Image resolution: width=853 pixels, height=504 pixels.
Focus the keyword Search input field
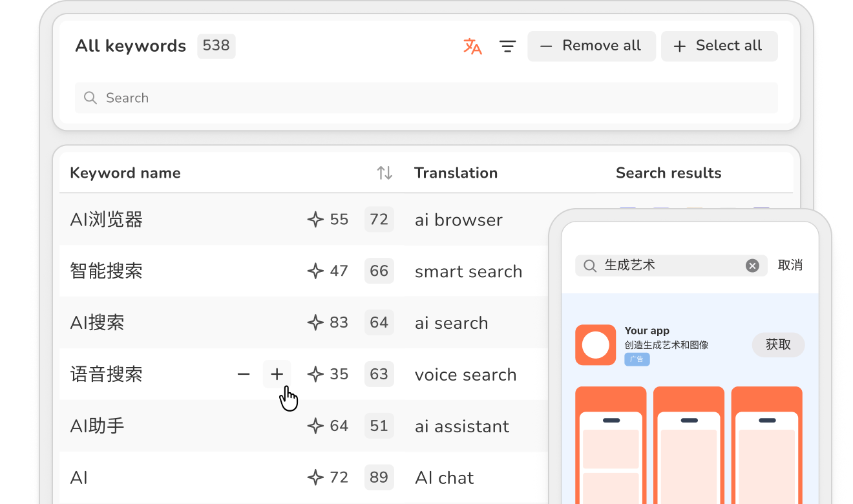pos(426,98)
